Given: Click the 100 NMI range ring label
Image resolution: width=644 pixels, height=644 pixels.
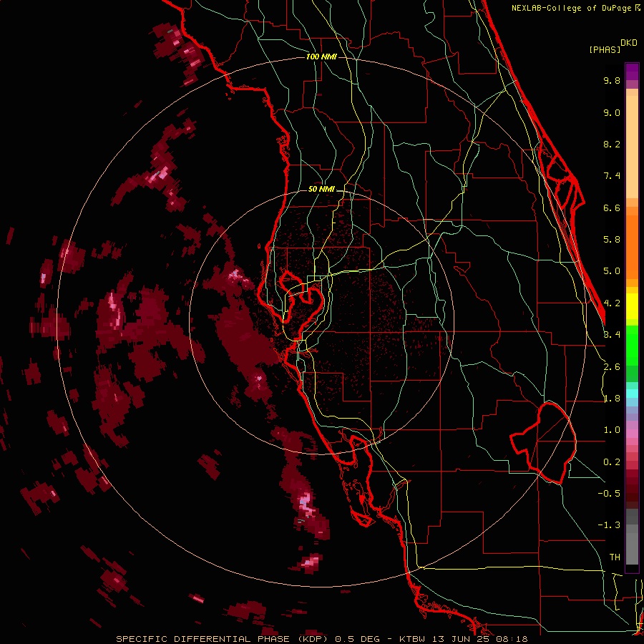Looking at the screenshot, I should pos(321,57).
